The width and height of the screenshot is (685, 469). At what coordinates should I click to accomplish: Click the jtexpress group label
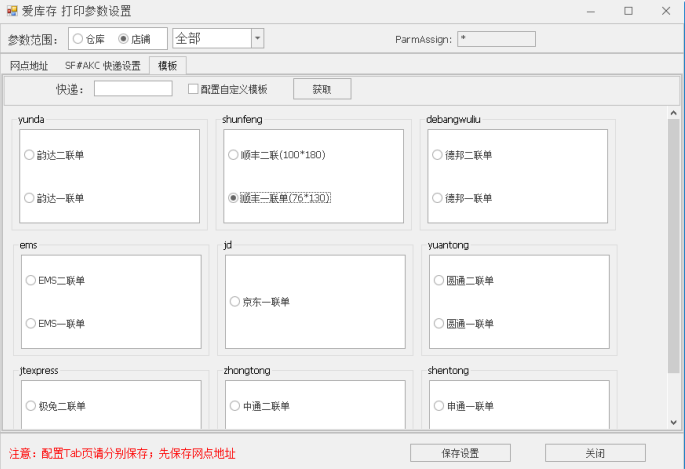point(39,370)
